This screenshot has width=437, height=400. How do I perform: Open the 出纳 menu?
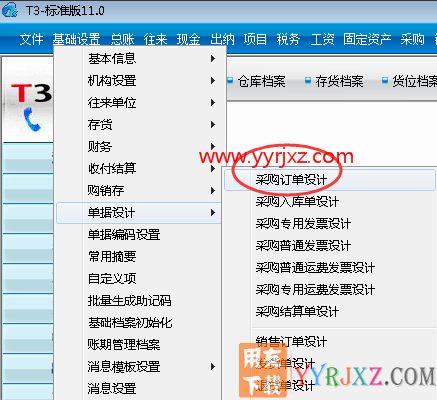pos(222,39)
